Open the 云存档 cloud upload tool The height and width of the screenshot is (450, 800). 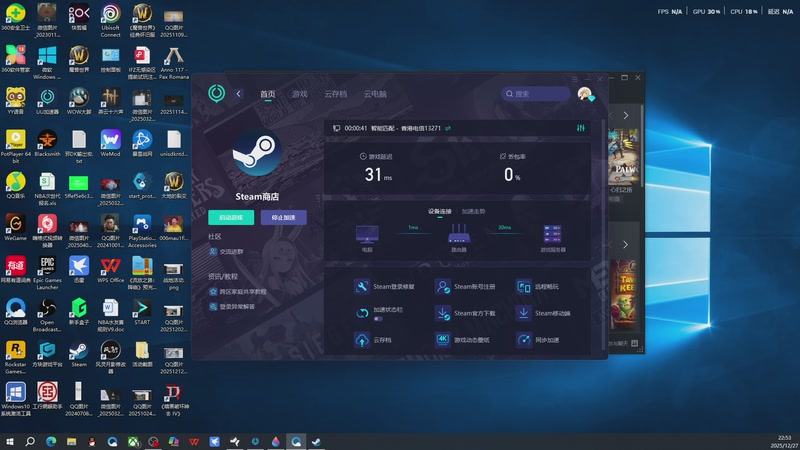click(x=373, y=340)
